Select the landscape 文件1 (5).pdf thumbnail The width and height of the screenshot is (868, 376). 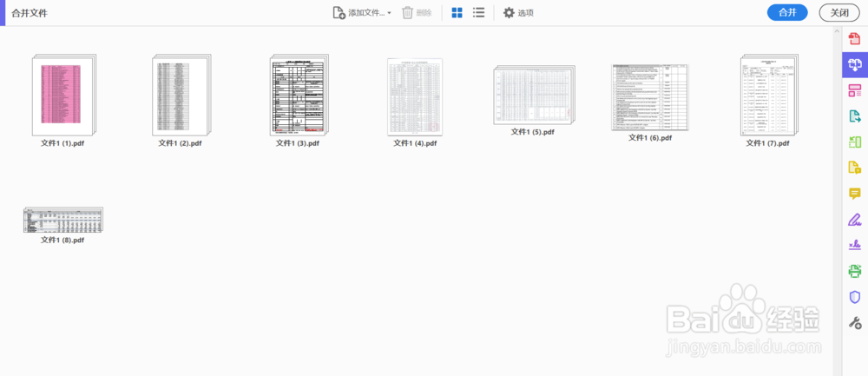point(534,95)
